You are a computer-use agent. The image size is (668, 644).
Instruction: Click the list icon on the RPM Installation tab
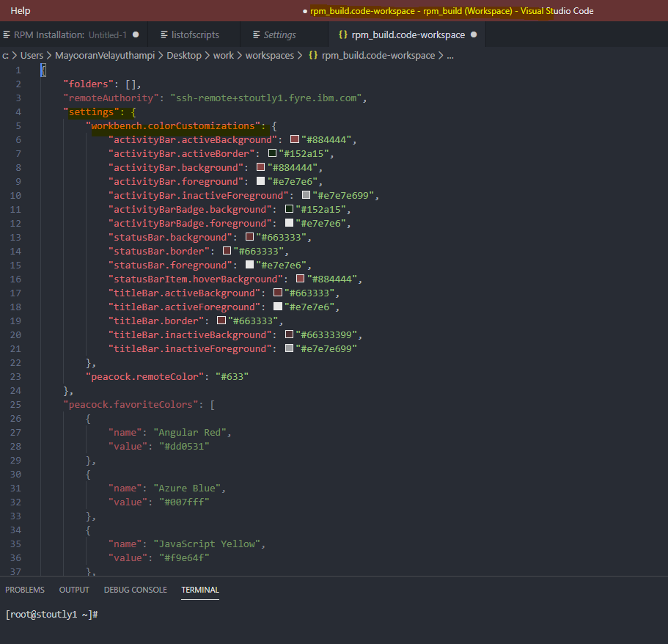(8, 34)
